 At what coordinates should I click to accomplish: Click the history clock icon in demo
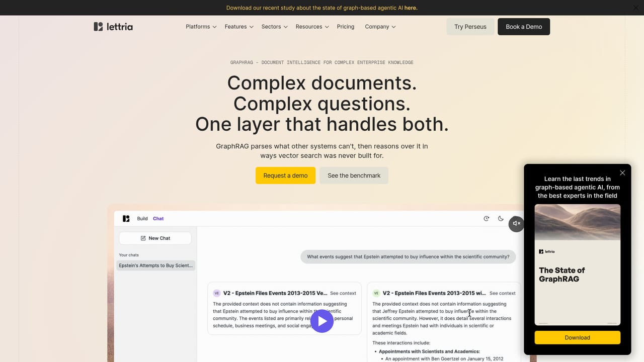tap(487, 219)
